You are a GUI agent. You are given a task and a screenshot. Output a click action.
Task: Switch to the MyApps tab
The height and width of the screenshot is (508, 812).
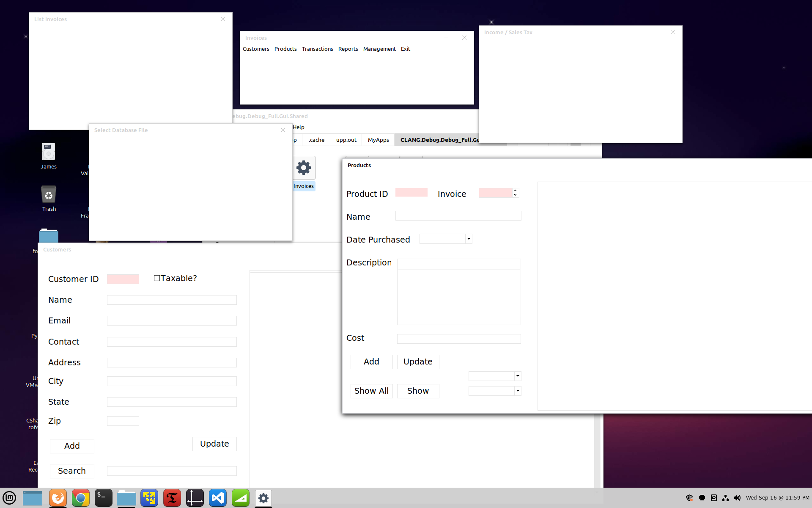pyautogui.click(x=378, y=140)
